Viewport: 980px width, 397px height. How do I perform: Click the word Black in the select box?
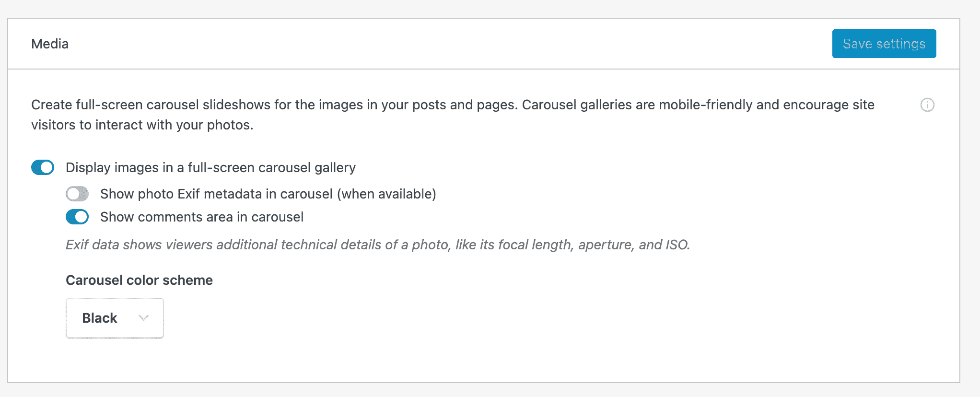tap(99, 318)
